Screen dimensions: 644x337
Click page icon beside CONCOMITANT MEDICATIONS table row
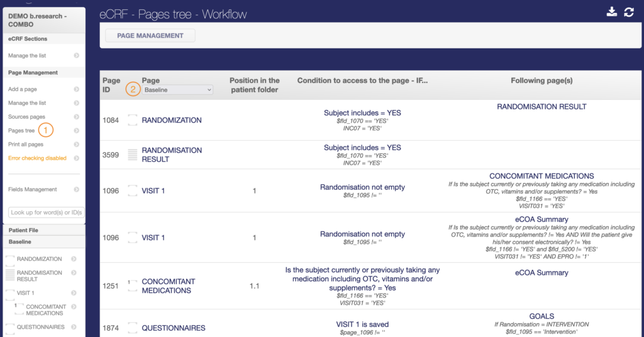[x=133, y=286]
